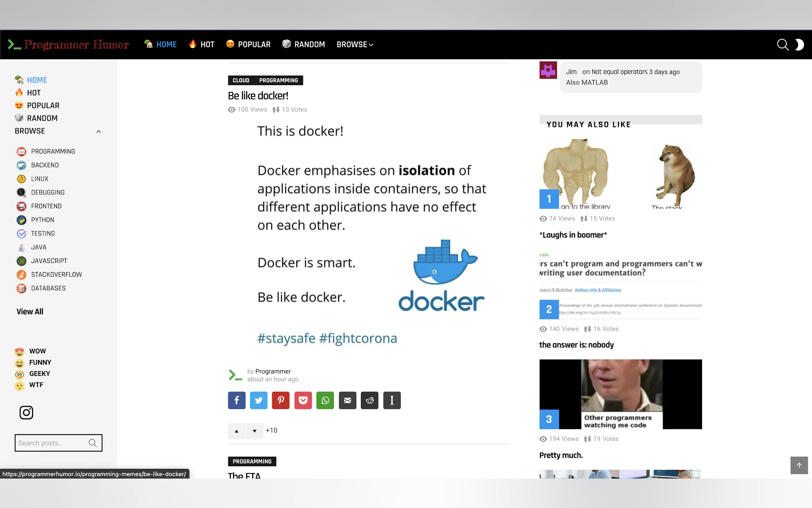This screenshot has height=508, width=812.
Task: Share post by email envelope icon
Action: tap(347, 400)
